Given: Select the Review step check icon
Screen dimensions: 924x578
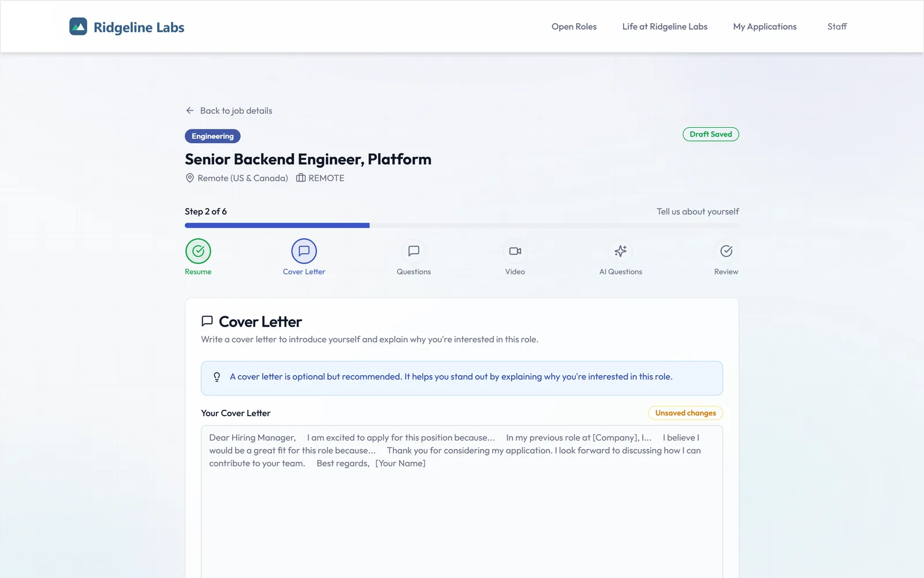Looking at the screenshot, I should click(x=726, y=251).
